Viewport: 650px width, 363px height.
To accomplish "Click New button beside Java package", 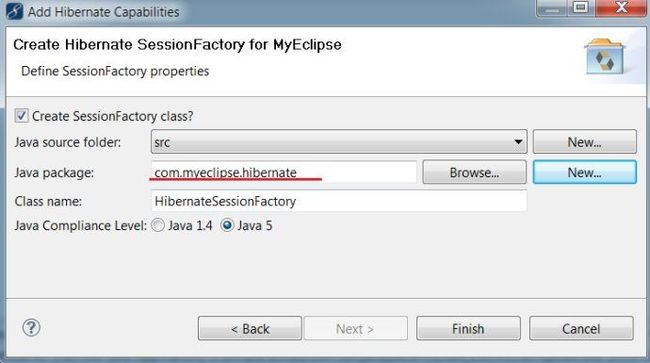I will [x=585, y=172].
